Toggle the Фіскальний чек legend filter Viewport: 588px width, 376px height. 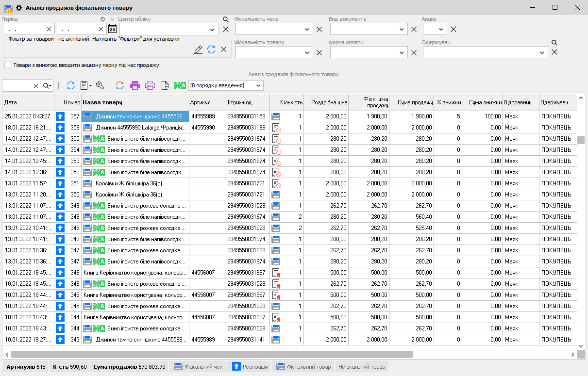coord(198,367)
